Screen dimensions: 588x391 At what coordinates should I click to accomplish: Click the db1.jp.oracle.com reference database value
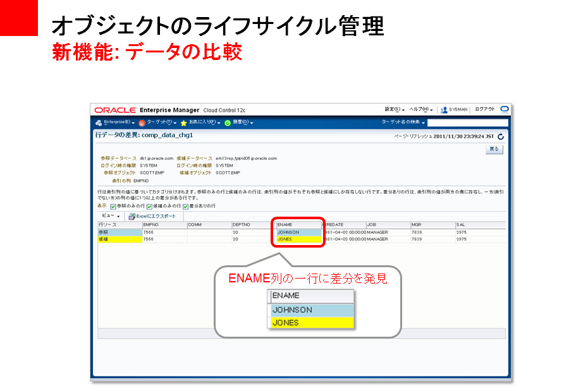click(156, 159)
